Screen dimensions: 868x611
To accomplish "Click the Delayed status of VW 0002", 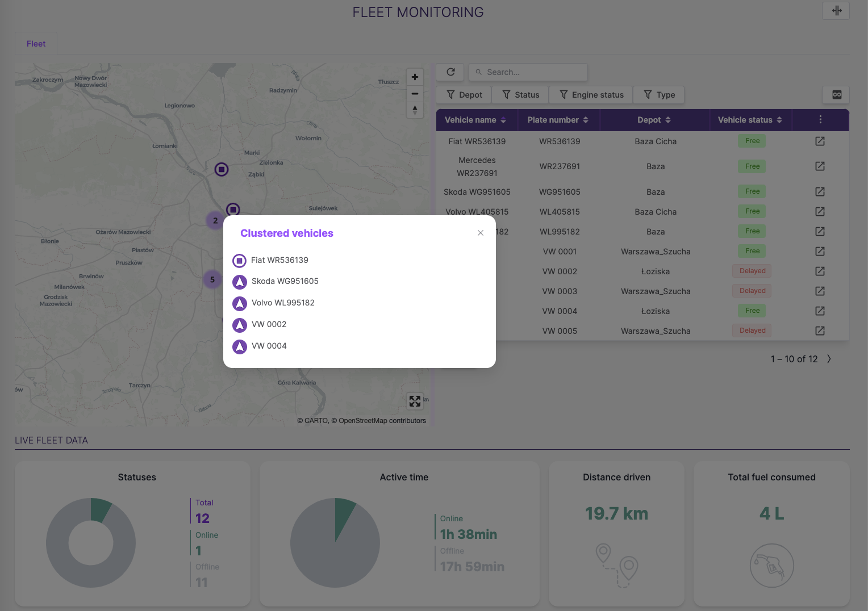I will [752, 271].
